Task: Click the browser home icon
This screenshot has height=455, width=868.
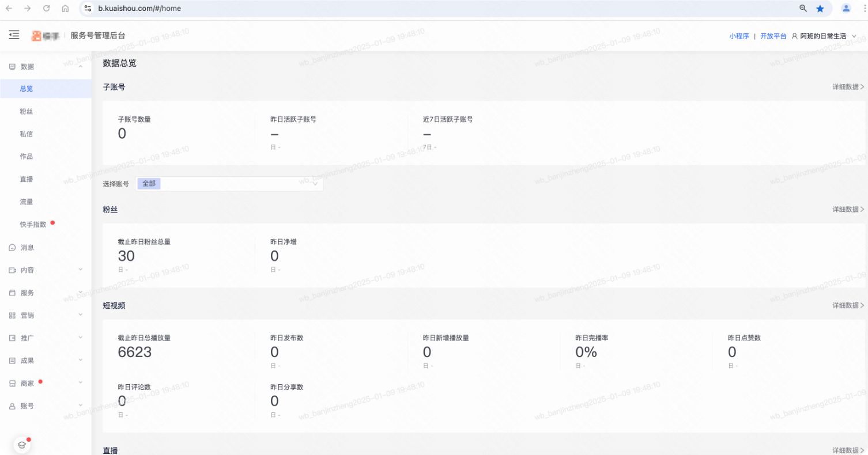Action: pyautogui.click(x=65, y=9)
